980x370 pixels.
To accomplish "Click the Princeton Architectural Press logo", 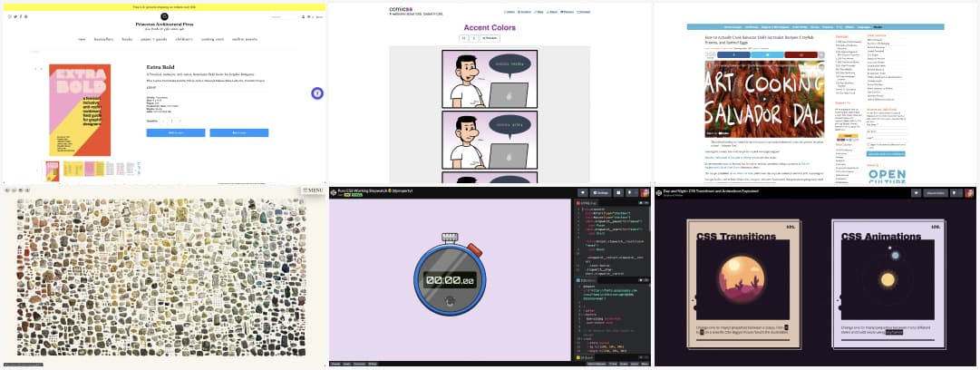I will [163, 17].
